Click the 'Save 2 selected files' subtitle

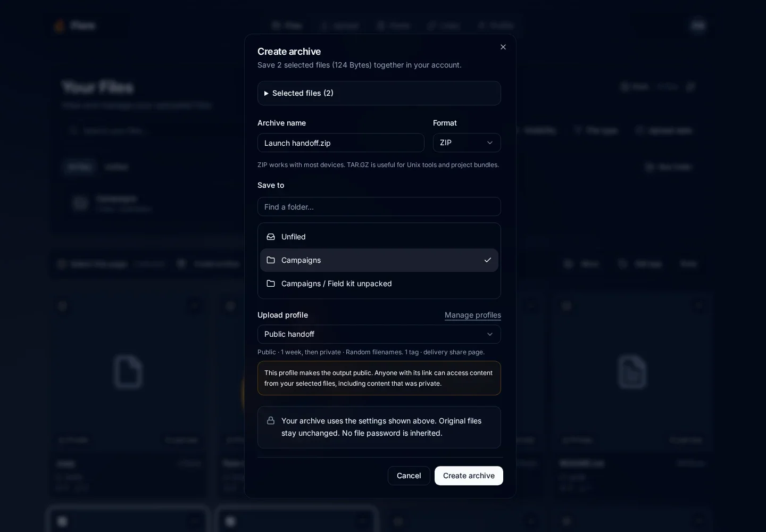(x=360, y=65)
